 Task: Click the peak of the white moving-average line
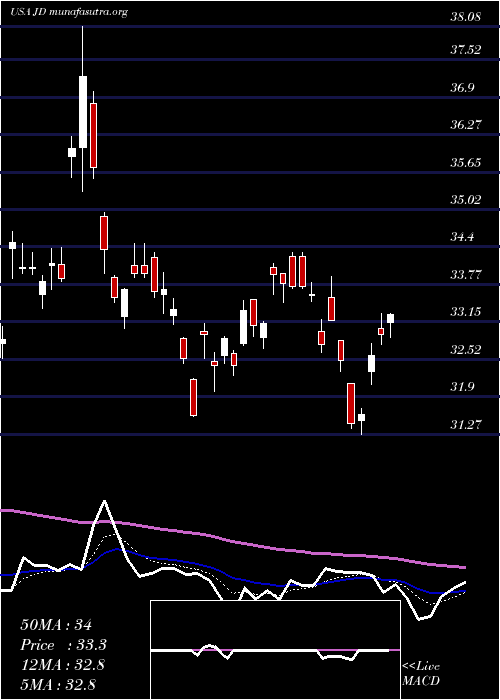[104, 501]
